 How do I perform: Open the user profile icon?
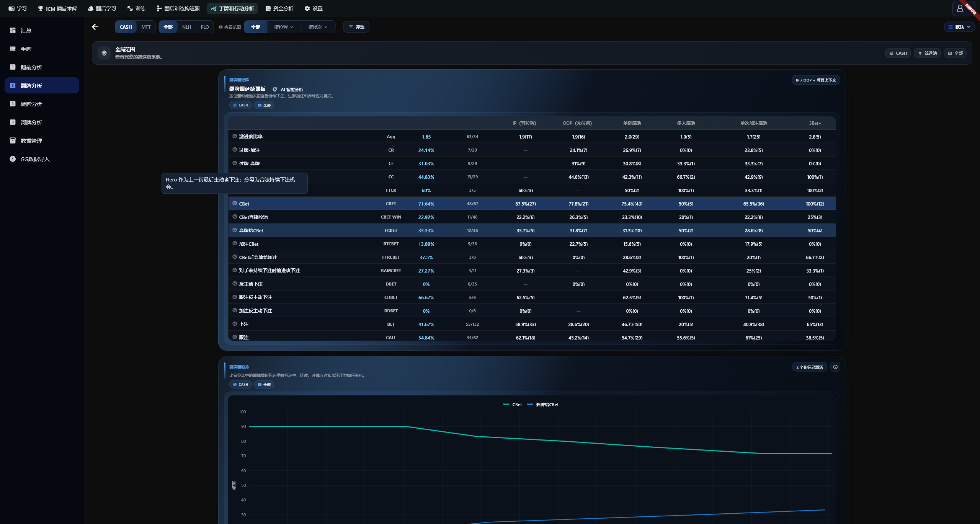click(x=960, y=8)
